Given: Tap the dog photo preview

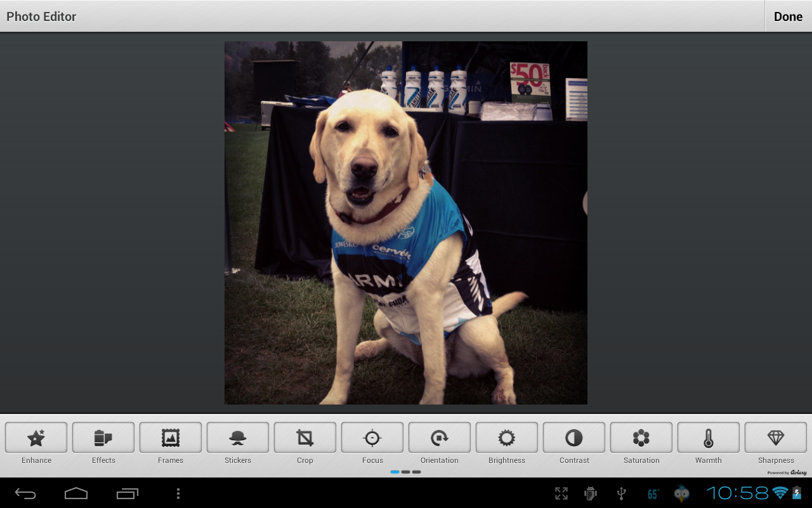Looking at the screenshot, I should pyautogui.click(x=406, y=223).
